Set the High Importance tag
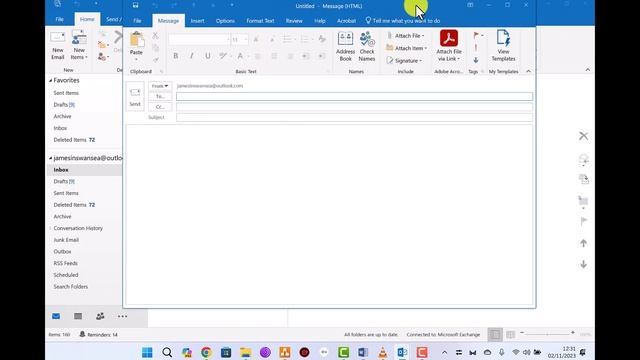Viewport: 640px width, 360px height. click(x=476, y=48)
